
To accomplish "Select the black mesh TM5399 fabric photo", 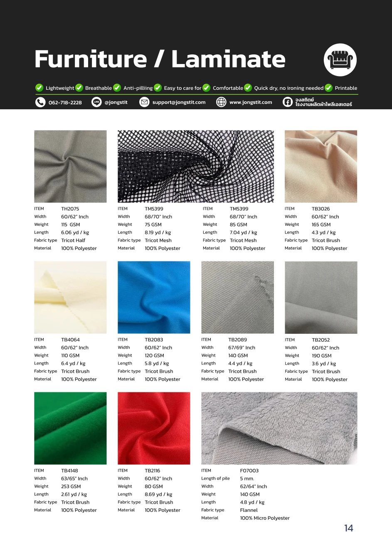I will (x=196, y=166).
